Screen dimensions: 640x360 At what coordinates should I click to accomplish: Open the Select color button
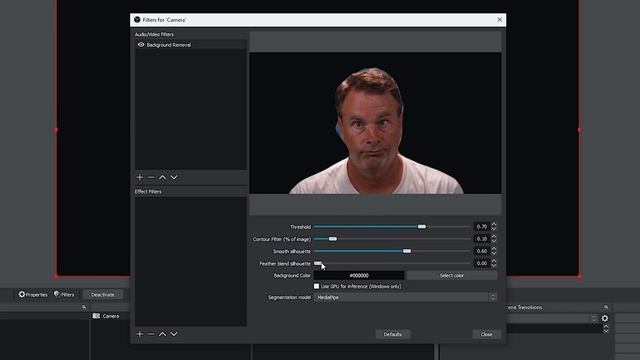[452, 276]
